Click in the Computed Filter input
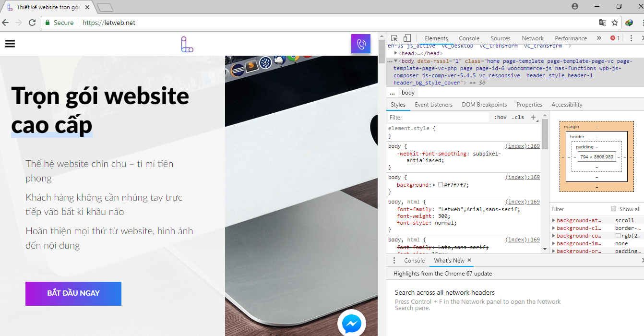The width and height of the screenshot is (644, 336). (578, 209)
